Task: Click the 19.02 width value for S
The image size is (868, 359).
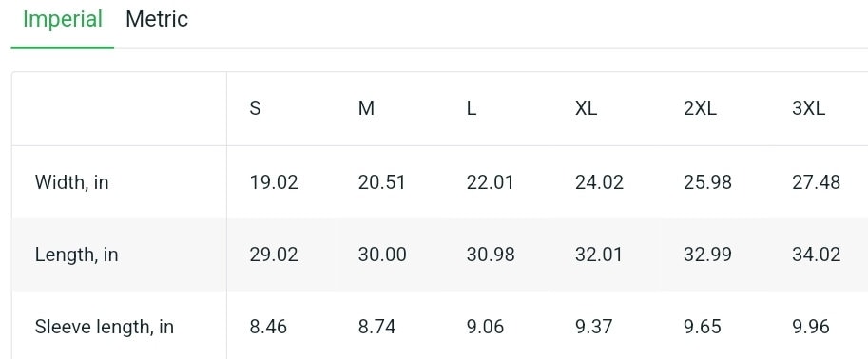Action: pos(274,182)
